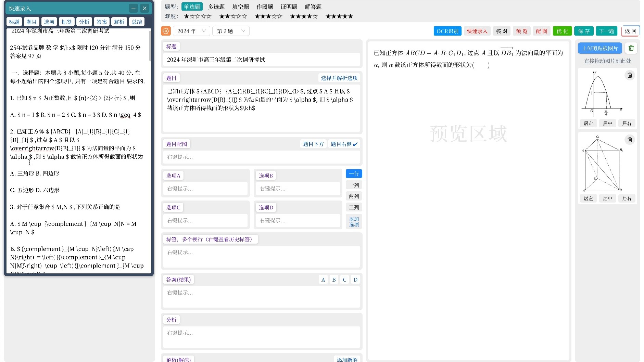The image size is (644, 362).
Task: Click the 配图 button
Action: (542, 31)
